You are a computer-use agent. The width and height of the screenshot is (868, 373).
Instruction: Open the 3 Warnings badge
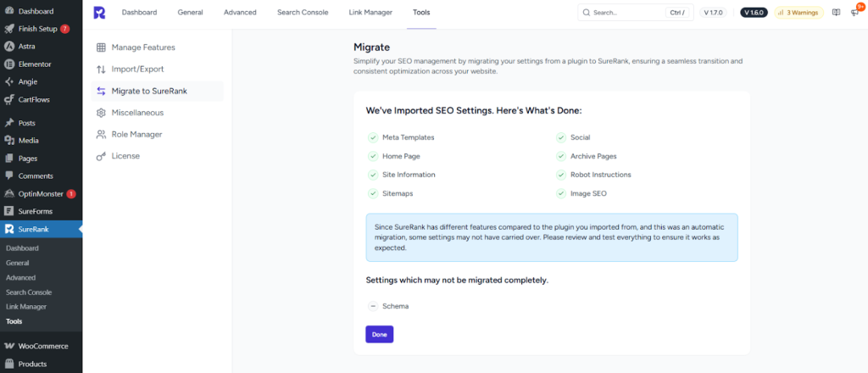click(798, 13)
